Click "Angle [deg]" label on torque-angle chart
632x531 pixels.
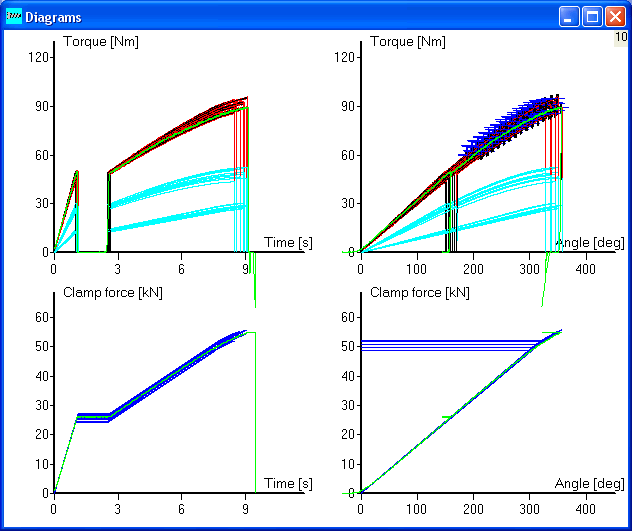[x=588, y=242]
